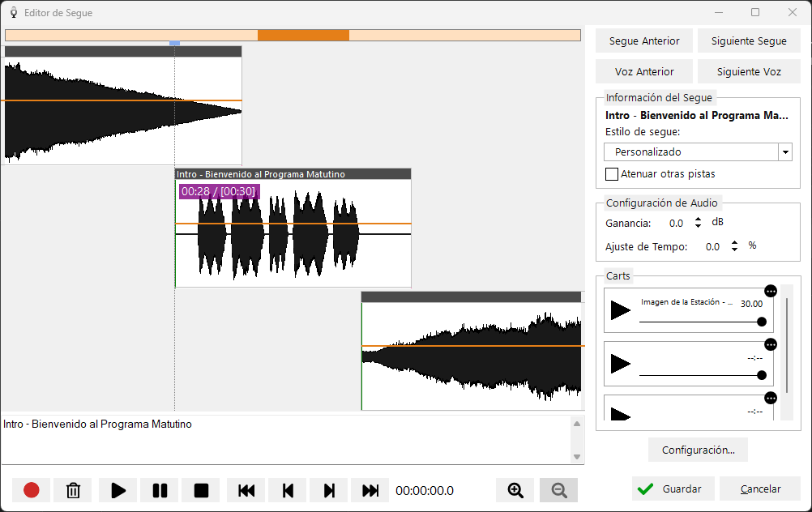Open options menu of the third cart

pos(771,398)
